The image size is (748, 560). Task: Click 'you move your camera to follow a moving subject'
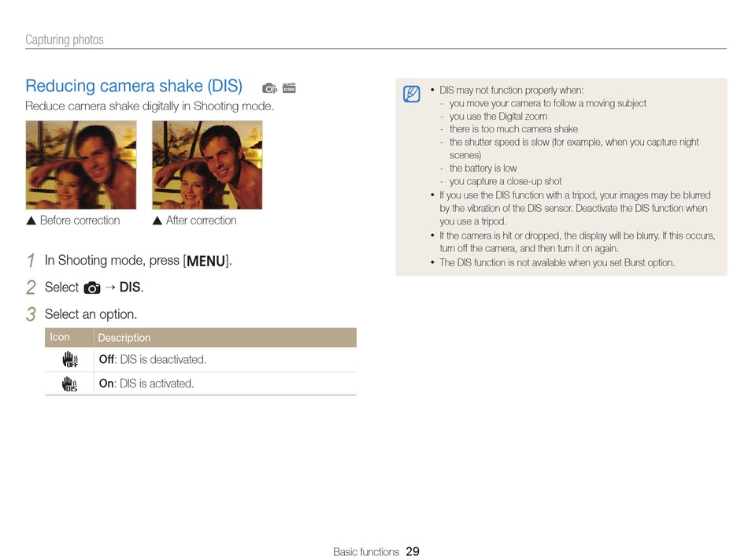[548, 103]
